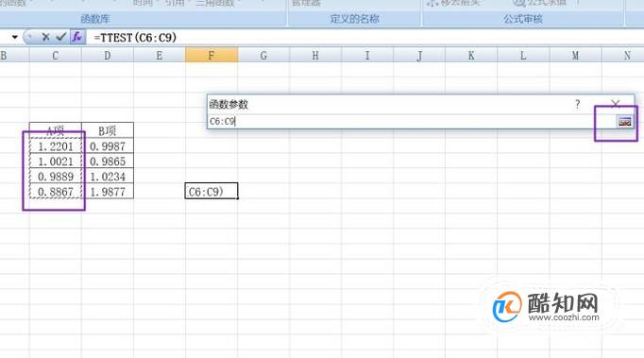Click the expand dialog icon in 函数参数 box
This screenshot has height=358, width=644.
(x=624, y=122)
